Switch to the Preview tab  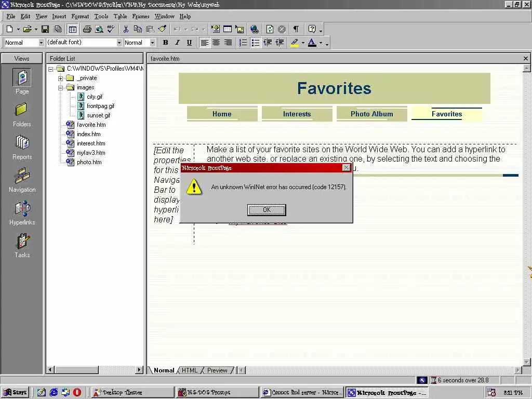(x=217, y=370)
